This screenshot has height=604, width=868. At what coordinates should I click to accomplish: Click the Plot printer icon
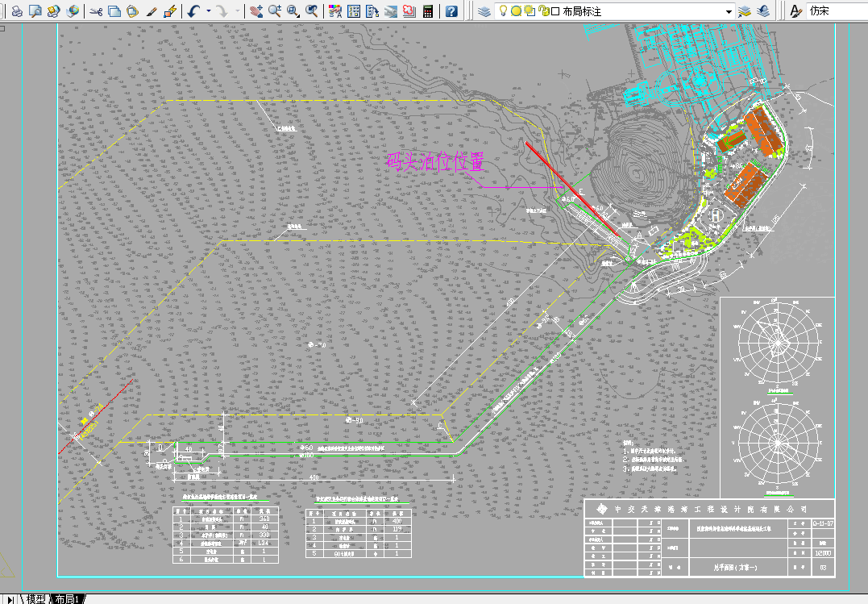(x=17, y=11)
